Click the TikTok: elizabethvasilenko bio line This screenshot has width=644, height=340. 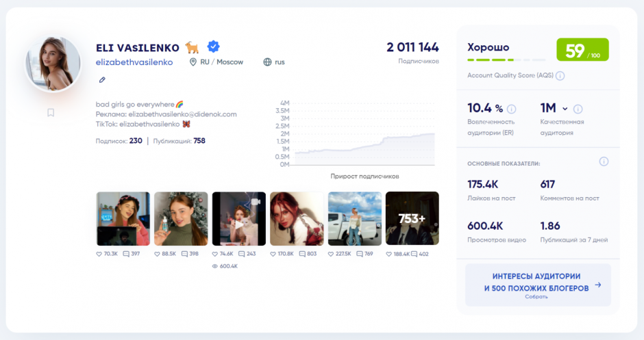pyautogui.click(x=143, y=124)
